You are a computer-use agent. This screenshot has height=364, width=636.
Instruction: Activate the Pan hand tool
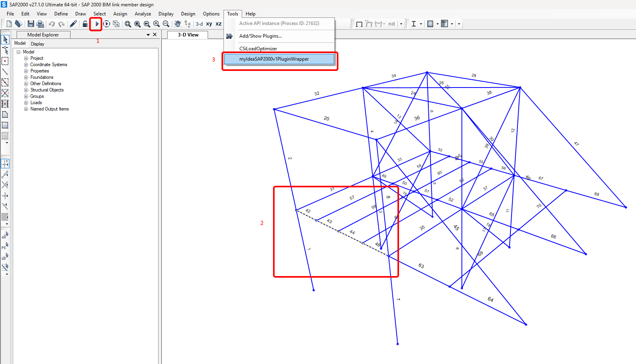pyautogui.click(x=178, y=24)
